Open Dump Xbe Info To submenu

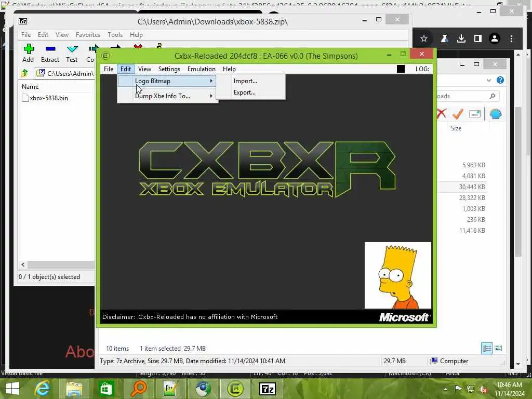click(168, 96)
